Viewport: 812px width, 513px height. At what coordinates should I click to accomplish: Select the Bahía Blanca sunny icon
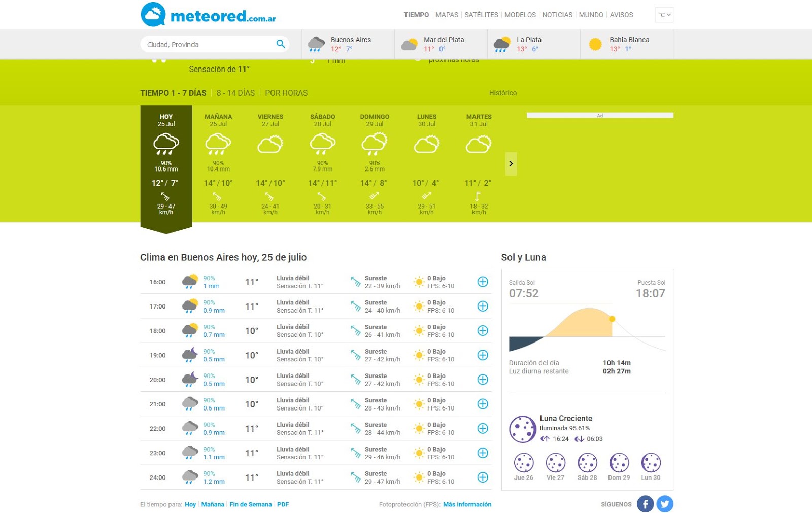click(x=595, y=44)
